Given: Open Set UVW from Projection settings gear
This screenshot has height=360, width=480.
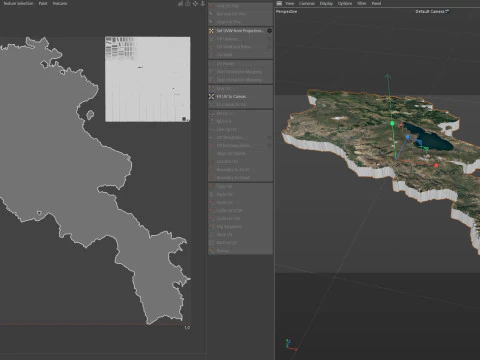Looking at the screenshot, I should [269, 31].
